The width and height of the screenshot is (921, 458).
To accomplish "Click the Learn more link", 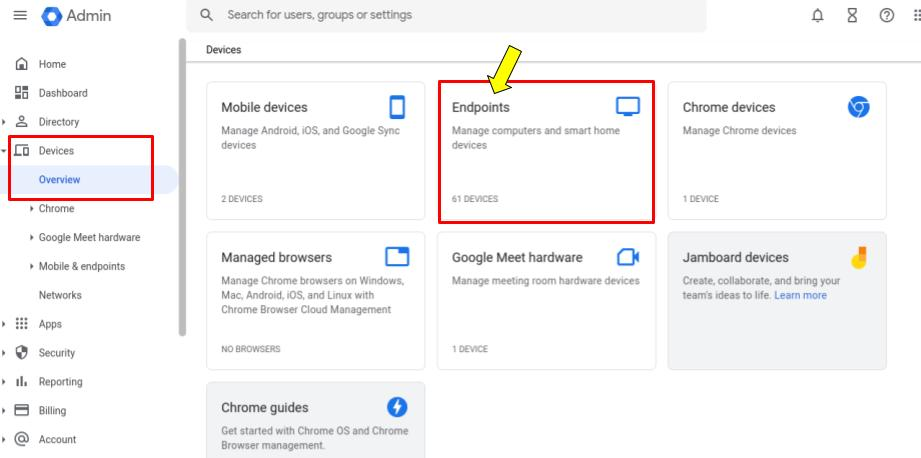I will pos(800,295).
